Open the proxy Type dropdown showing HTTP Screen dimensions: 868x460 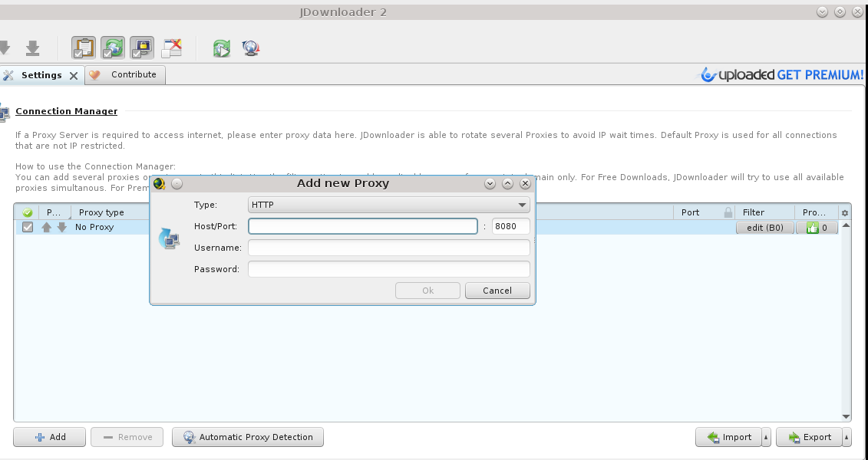coord(388,205)
